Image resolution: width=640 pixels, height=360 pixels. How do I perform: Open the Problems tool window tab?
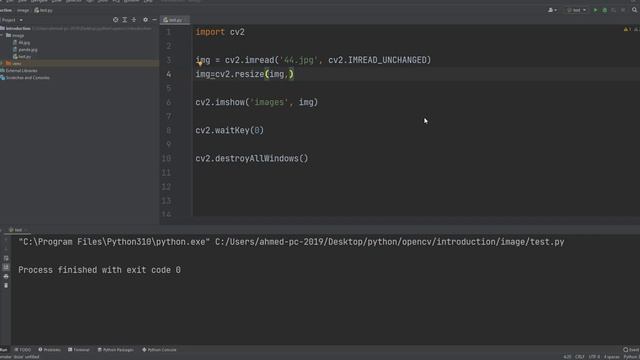pos(49,350)
